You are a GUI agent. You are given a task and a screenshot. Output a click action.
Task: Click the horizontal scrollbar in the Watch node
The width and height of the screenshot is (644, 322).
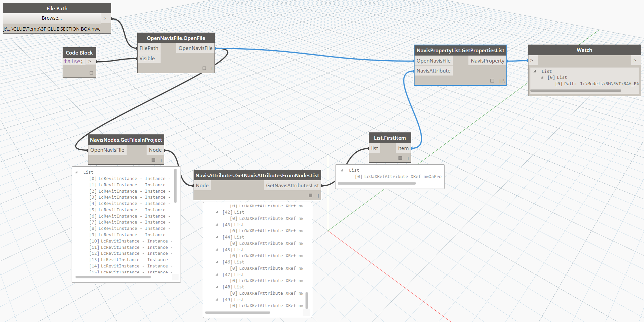[x=575, y=90]
